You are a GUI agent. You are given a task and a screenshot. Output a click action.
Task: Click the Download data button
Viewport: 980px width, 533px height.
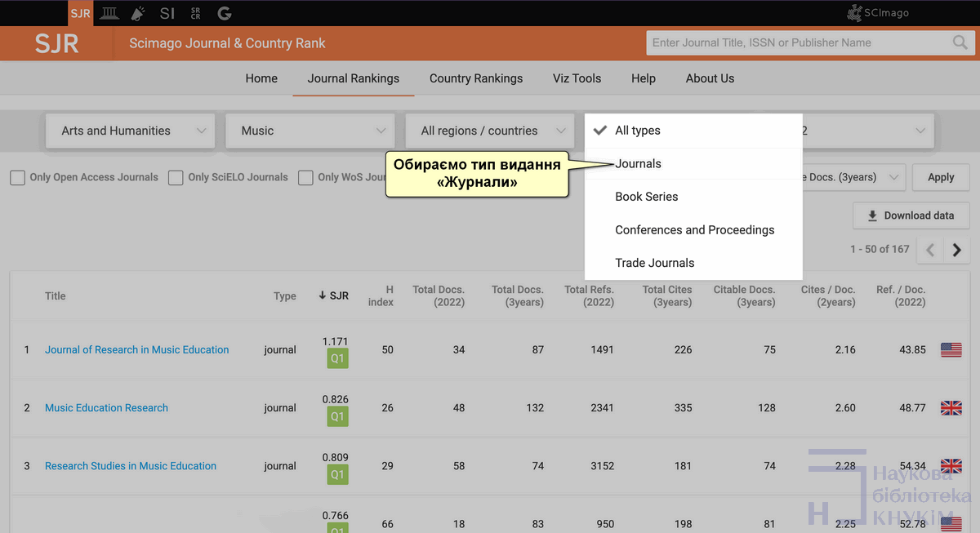click(x=911, y=215)
